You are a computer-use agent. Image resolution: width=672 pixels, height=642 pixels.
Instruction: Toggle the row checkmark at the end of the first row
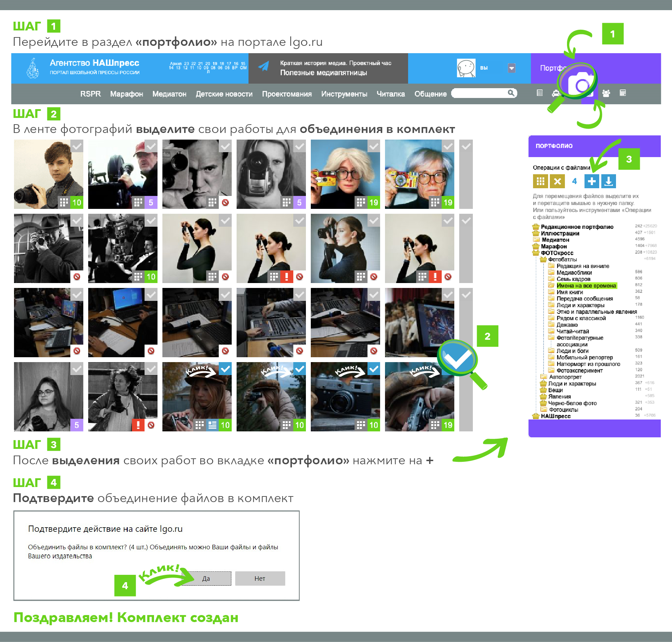[466, 146]
